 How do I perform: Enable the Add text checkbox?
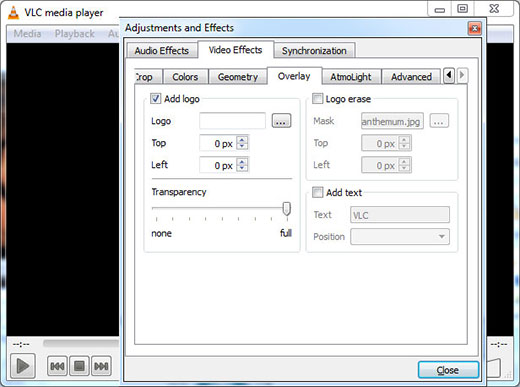(x=317, y=192)
